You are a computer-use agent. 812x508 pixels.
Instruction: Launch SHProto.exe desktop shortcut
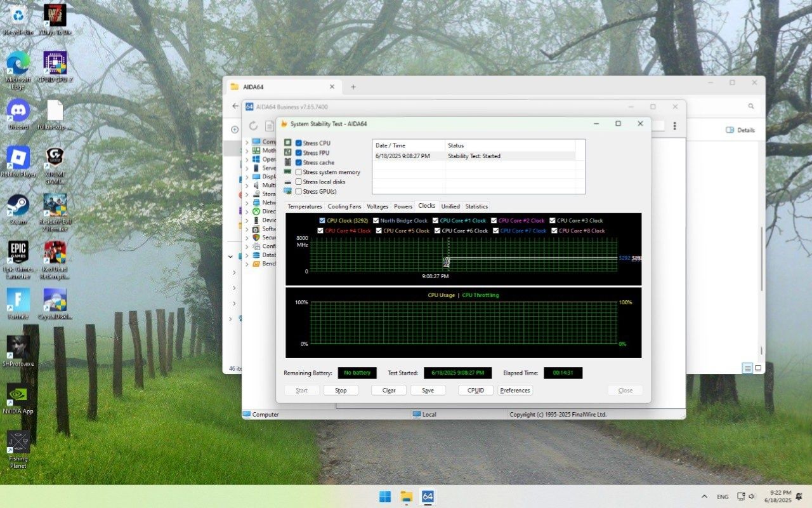pyautogui.click(x=18, y=351)
